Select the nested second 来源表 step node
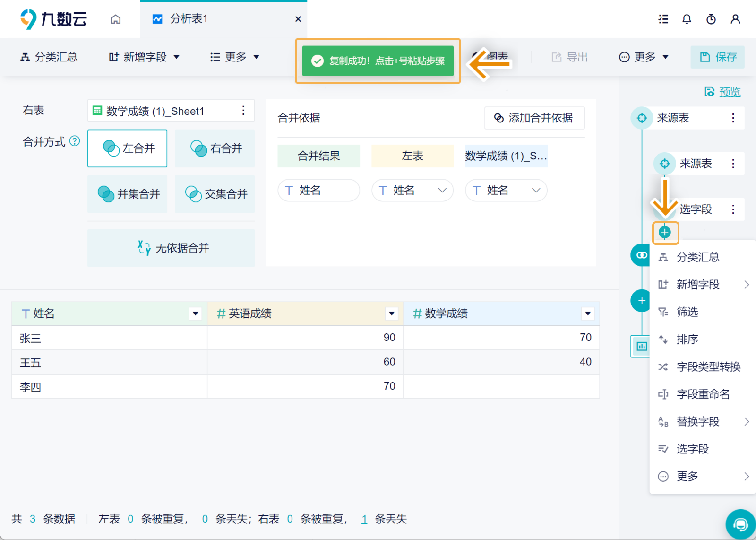 click(x=664, y=164)
